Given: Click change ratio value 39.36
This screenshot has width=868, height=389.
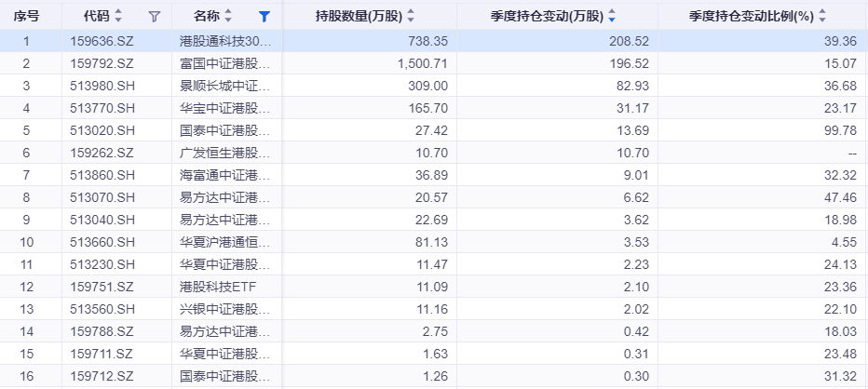Looking at the screenshot, I should coord(840,41).
